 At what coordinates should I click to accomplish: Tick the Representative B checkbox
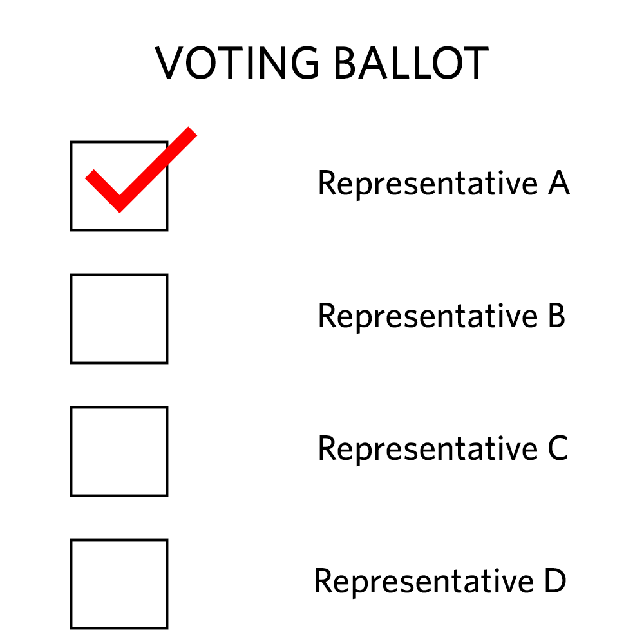(119, 319)
